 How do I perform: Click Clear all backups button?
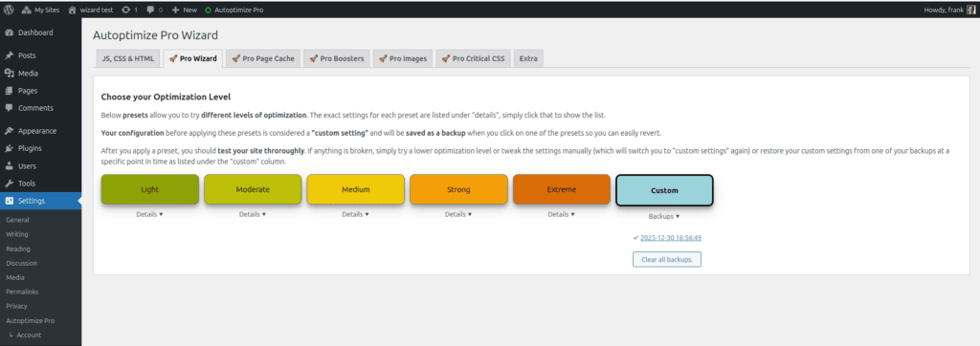coord(667,259)
